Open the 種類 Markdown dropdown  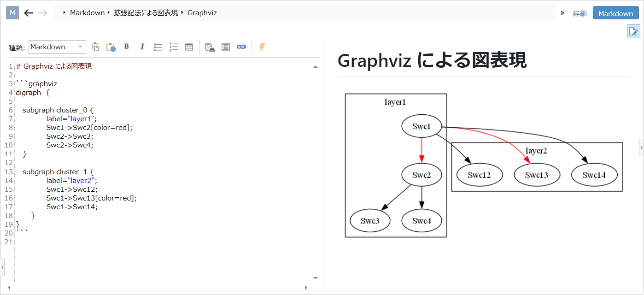click(x=57, y=47)
